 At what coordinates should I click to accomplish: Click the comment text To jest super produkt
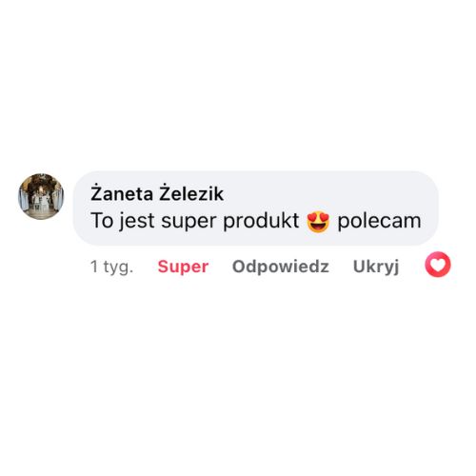[195, 221]
